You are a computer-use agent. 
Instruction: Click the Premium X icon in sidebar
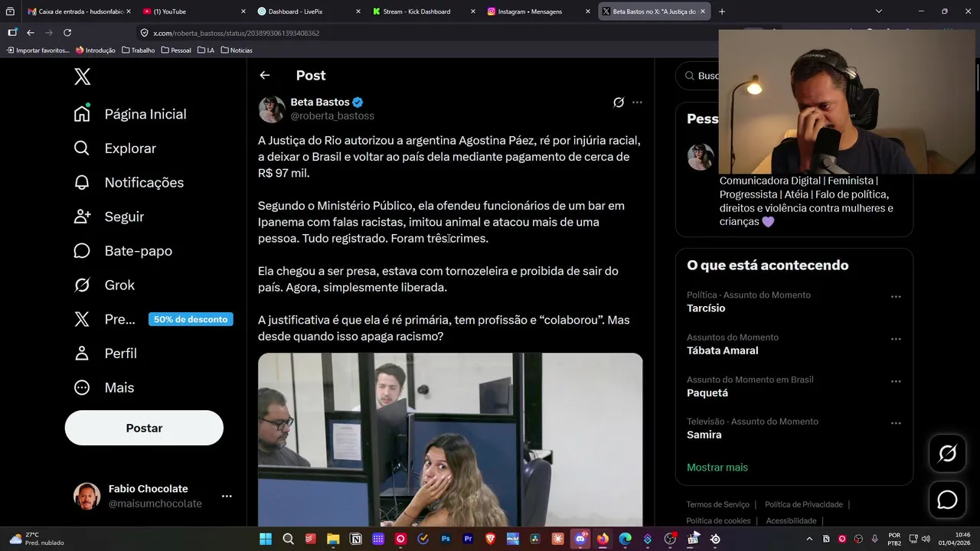point(82,319)
